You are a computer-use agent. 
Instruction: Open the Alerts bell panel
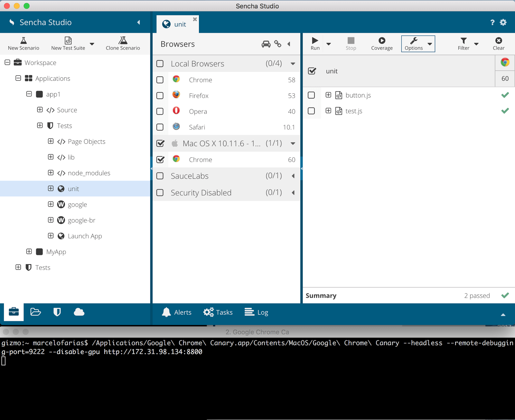[x=176, y=312]
